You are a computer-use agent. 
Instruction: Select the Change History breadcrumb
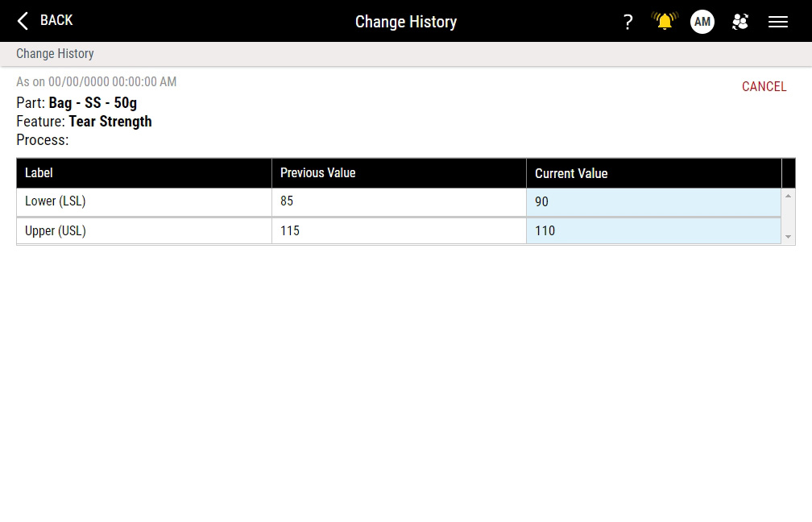[x=55, y=54]
